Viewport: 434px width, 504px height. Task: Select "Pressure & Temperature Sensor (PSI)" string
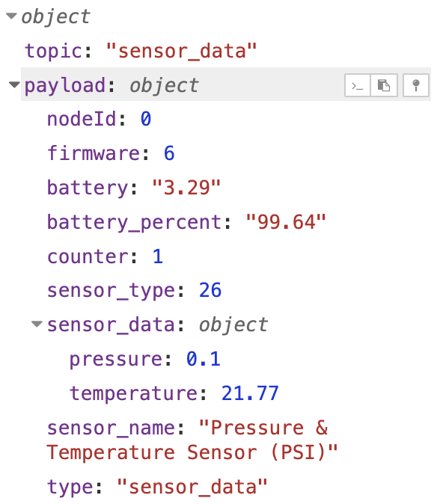click(192, 440)
